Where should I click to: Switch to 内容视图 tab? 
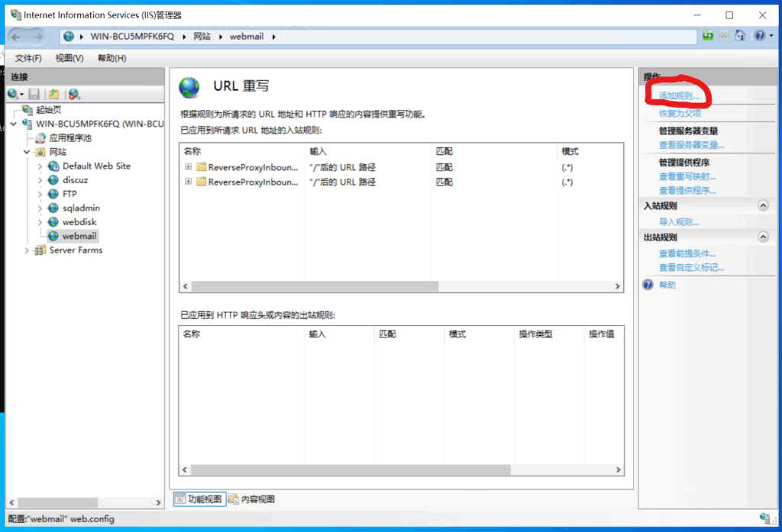coord(252,499)
